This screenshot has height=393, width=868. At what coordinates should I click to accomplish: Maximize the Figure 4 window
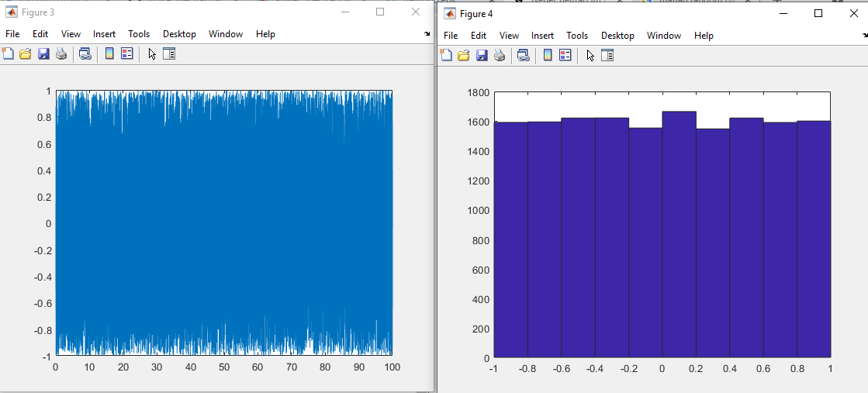(x=818, y=13)
